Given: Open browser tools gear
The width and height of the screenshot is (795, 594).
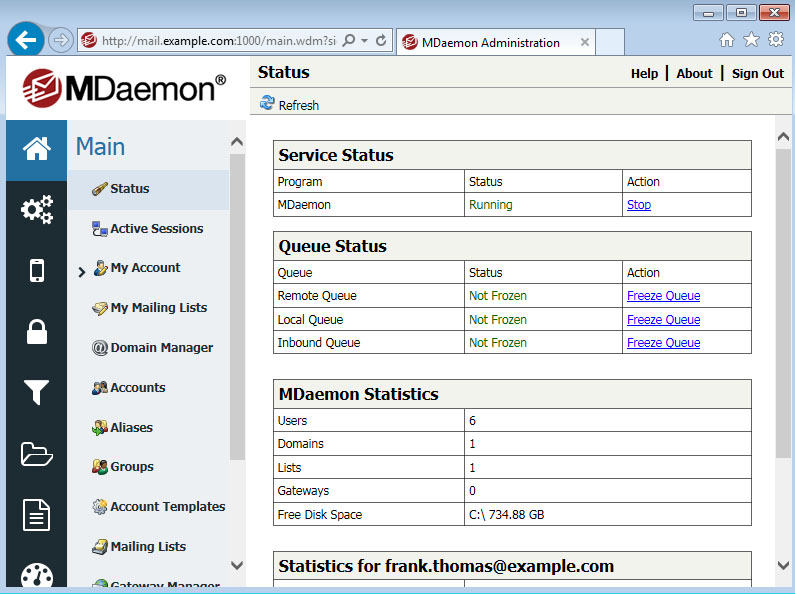Looking at the screenshot, I should (x=776, y=40).
